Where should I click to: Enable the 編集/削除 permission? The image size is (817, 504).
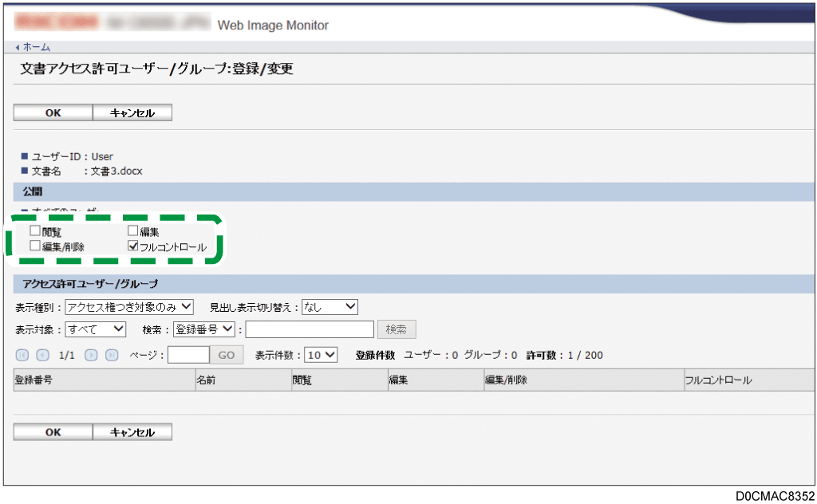34,246
